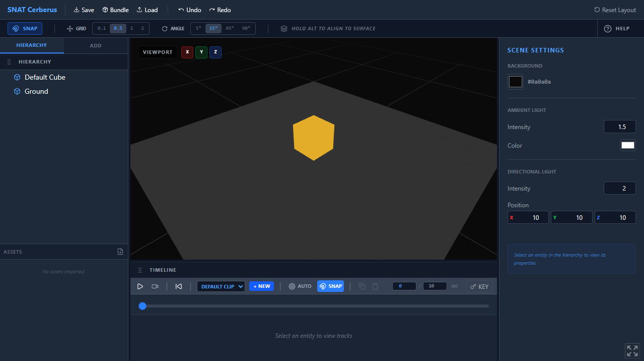The image size is (644, 361).
Task: Click the Scene Settings heading
Action: (535, 50)
